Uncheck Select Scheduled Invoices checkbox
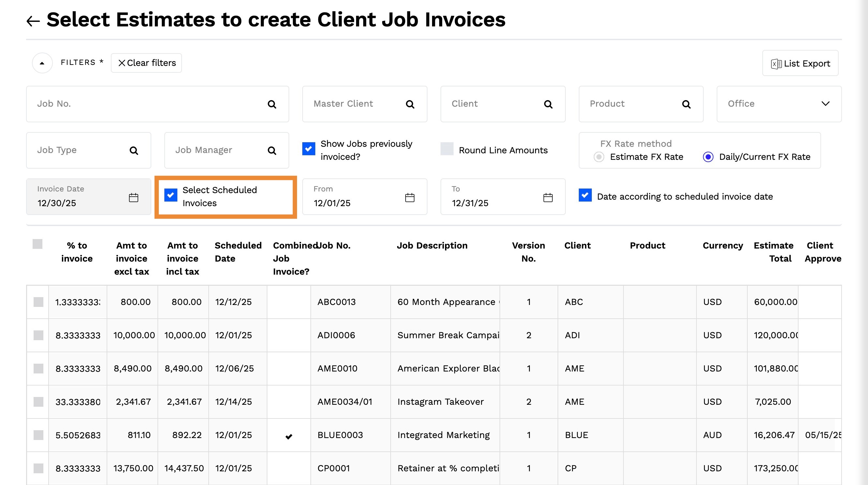868x485 pixels. click(x=171, y=195)
